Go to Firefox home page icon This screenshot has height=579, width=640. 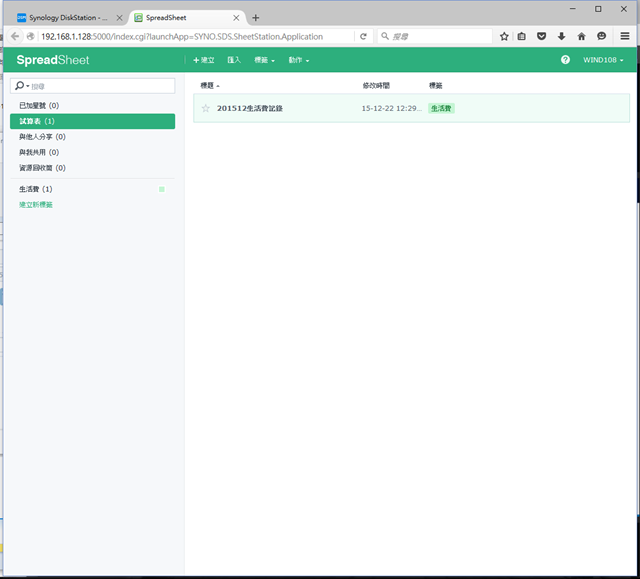click(582, 36)
